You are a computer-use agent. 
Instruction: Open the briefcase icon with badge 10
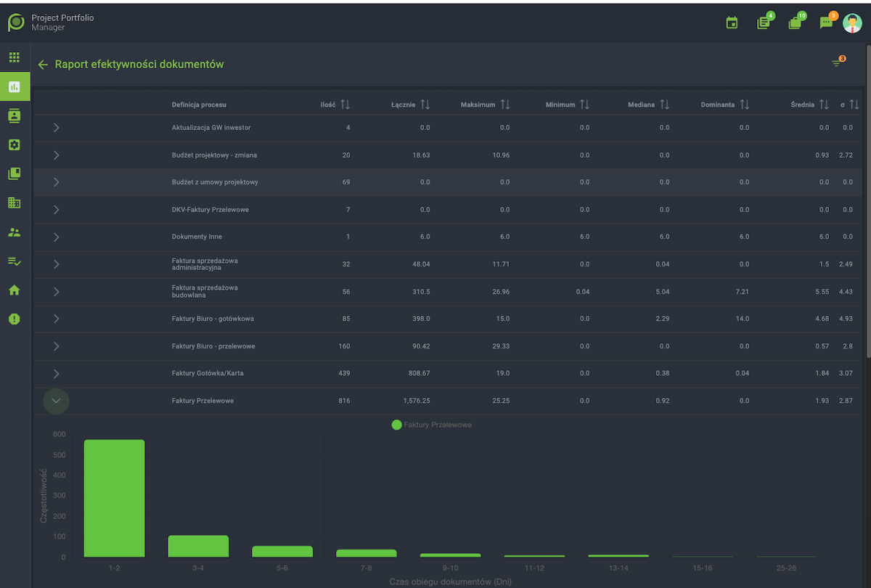795,23
